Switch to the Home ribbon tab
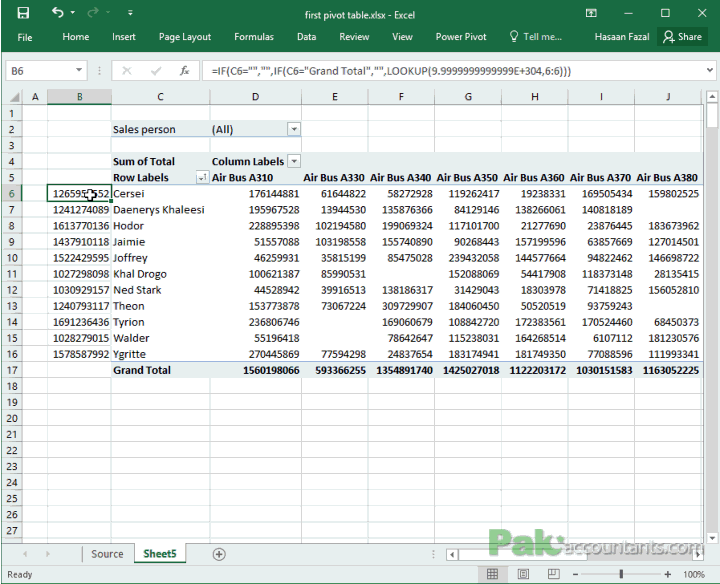Viewport: 720px width, 584px height. click(76, 37)
